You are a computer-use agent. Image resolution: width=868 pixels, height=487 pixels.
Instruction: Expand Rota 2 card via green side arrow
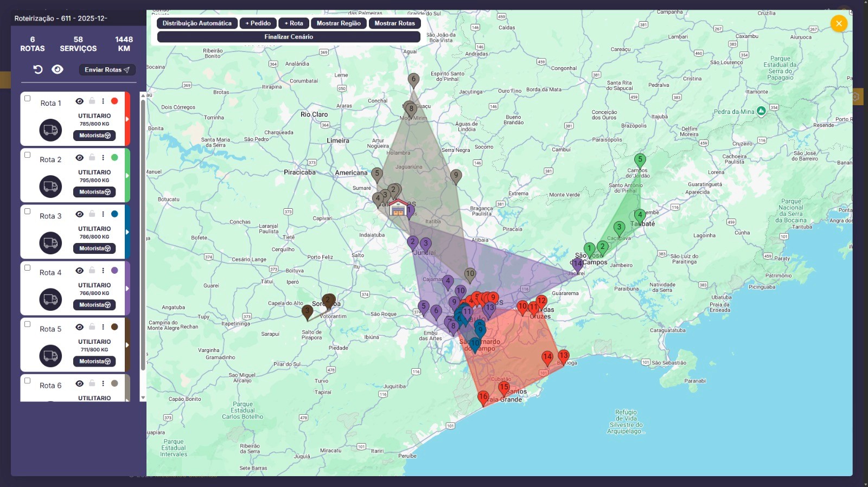click(127, 175)
